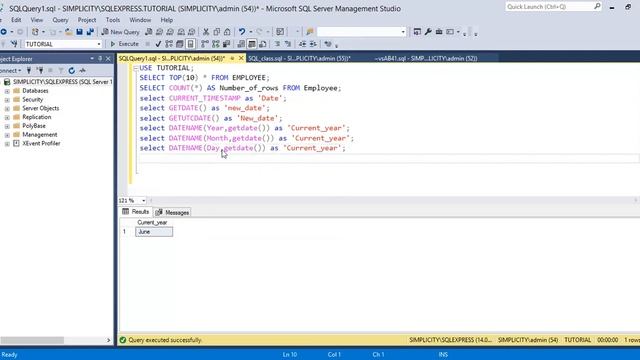
Task: Click Specify Values for Template Parameters icon
Action: pyautogui.click(x=328, y=44)
